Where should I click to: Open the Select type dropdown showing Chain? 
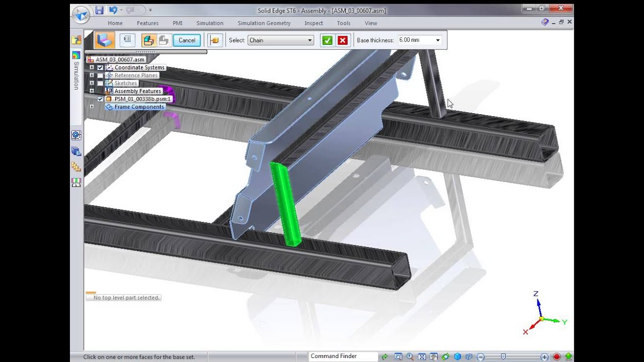coord(281,40)
